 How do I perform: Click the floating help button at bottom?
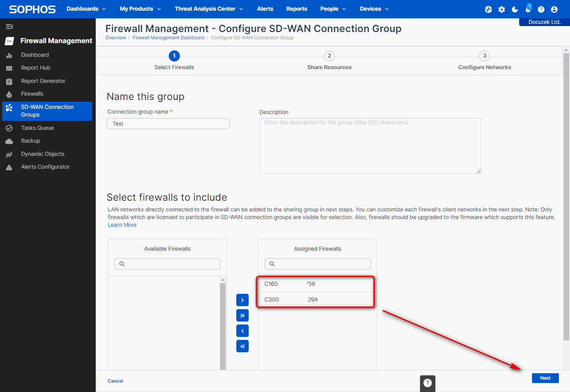pyautogui.click(x=427, y=383)
